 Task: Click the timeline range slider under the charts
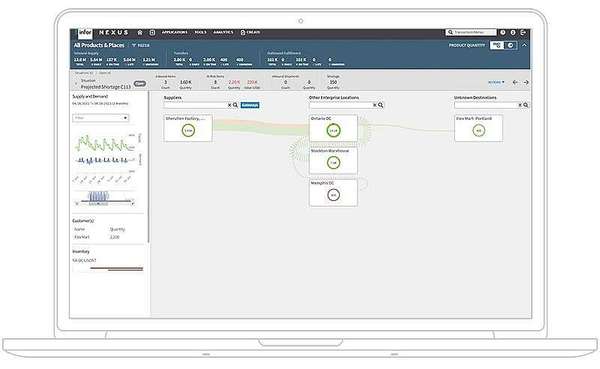(x=104, y=202)
